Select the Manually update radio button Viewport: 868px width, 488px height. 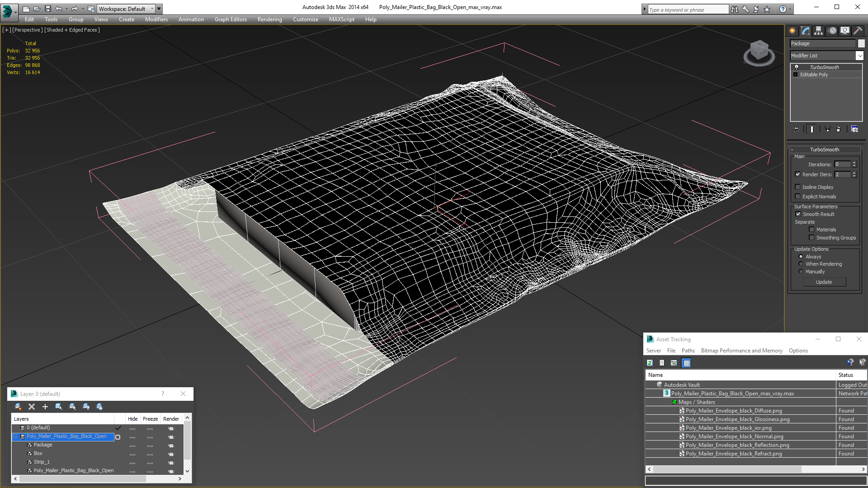801,272
